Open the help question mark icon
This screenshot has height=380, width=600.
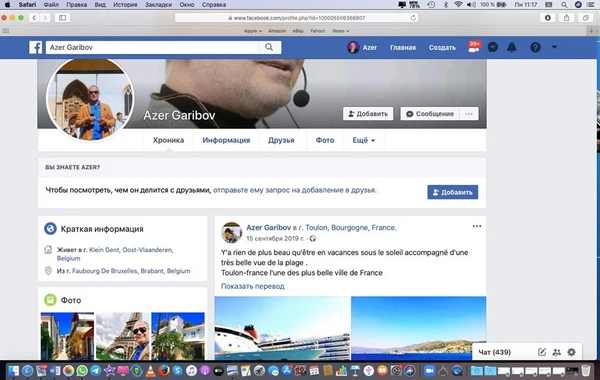coord(535,47)
